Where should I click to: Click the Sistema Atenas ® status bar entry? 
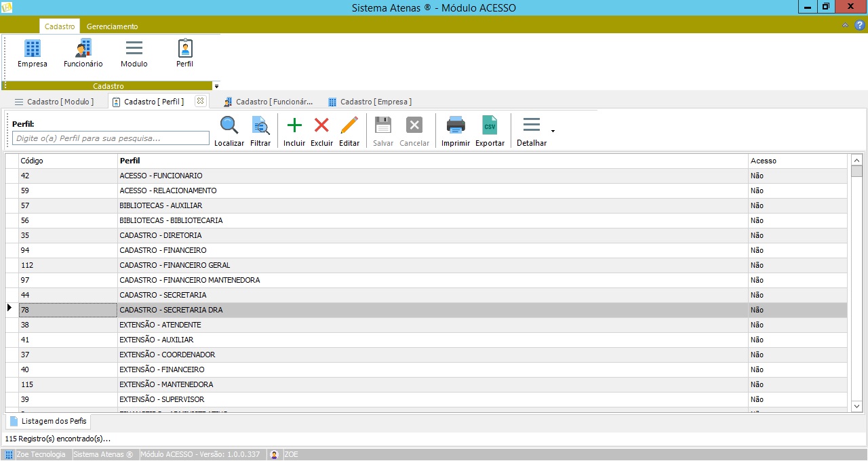103,454
